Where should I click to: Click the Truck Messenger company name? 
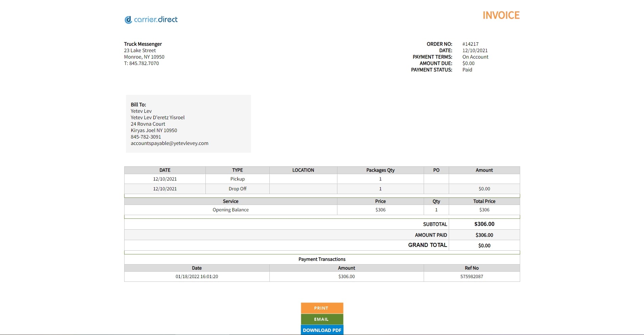(143, 44)
